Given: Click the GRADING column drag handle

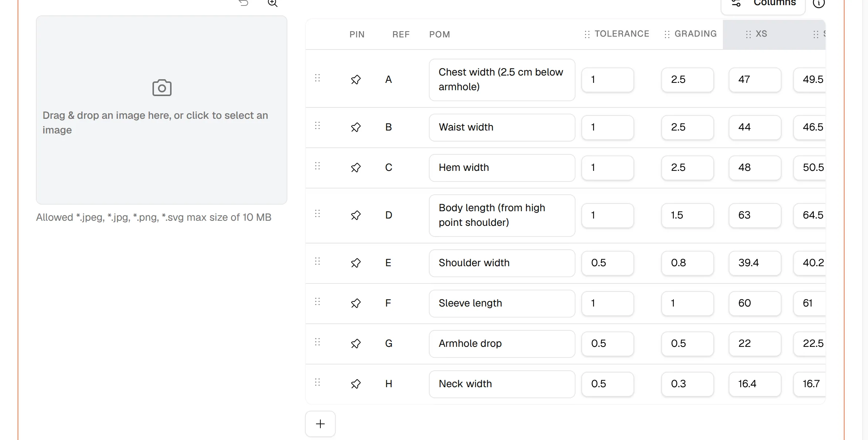Looking at the screenshot, I should pos(667,34).
